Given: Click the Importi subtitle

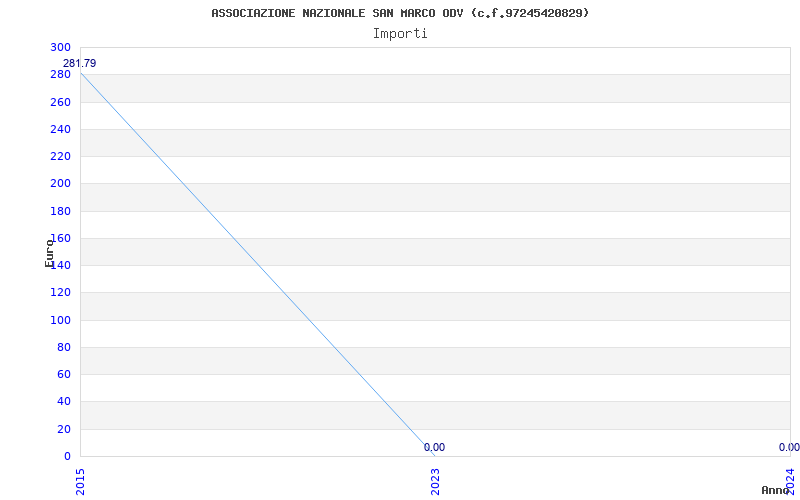Looking at the screenshot, I should point(400,34).
